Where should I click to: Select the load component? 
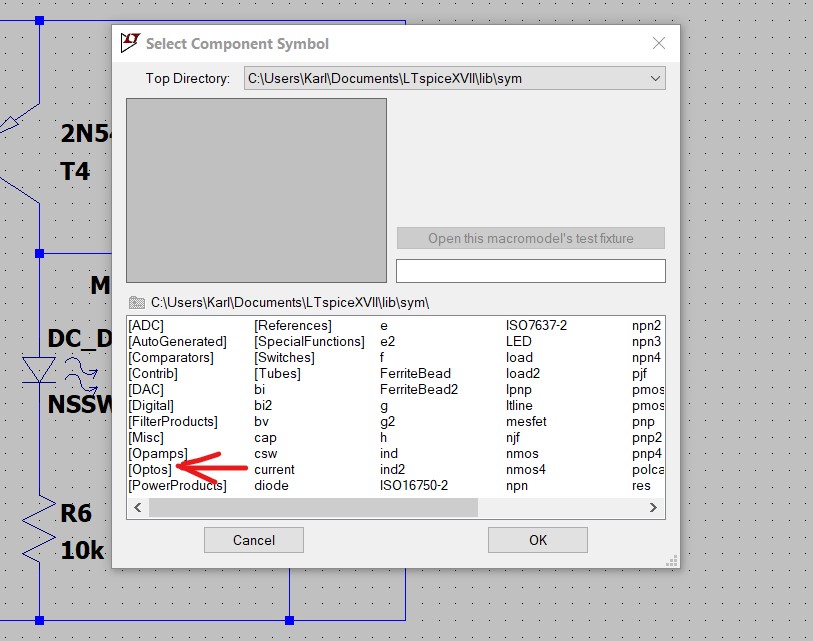pyautogui.click(x=520, y=358)
